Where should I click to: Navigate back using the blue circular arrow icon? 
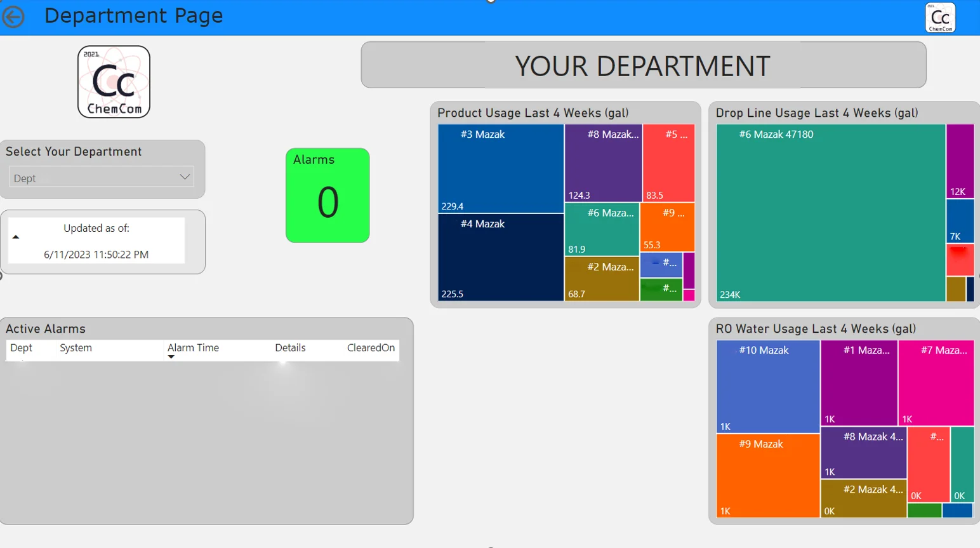click(13, 17)
